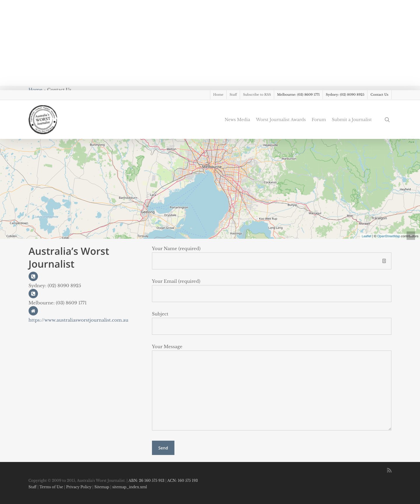420x504 pixels.
Task: Open Terms of Use footer link
Action: 51,487
